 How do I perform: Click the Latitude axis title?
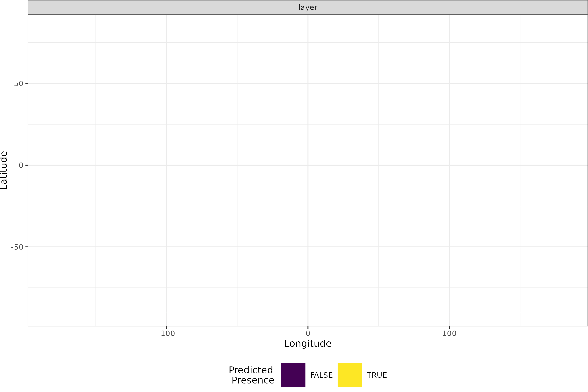(x=4, y=170)
